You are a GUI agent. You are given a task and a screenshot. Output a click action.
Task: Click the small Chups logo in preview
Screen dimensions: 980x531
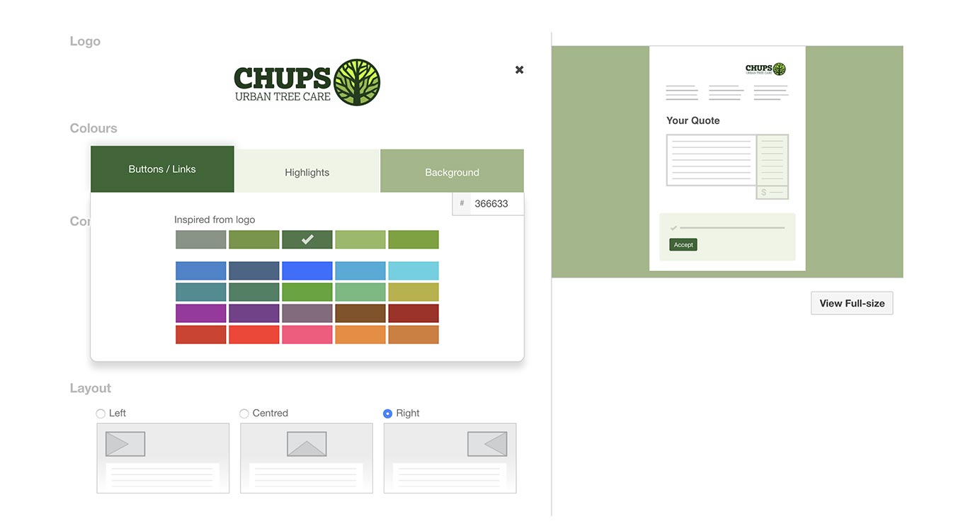coord(765,69)
